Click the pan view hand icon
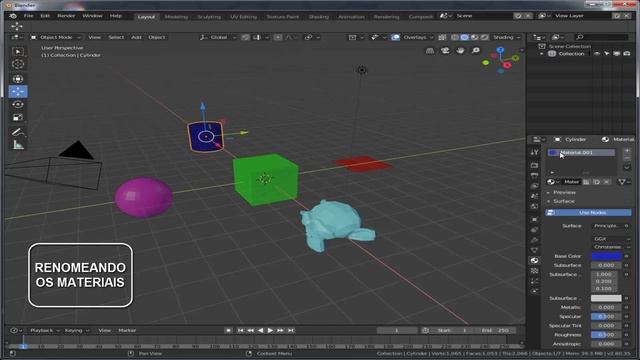Viewport: 640px width, 360px height. tap(460, 51)
